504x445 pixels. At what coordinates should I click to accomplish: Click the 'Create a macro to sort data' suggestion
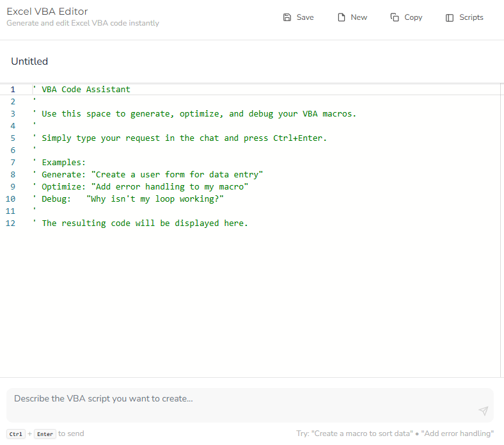pos(362,433)
